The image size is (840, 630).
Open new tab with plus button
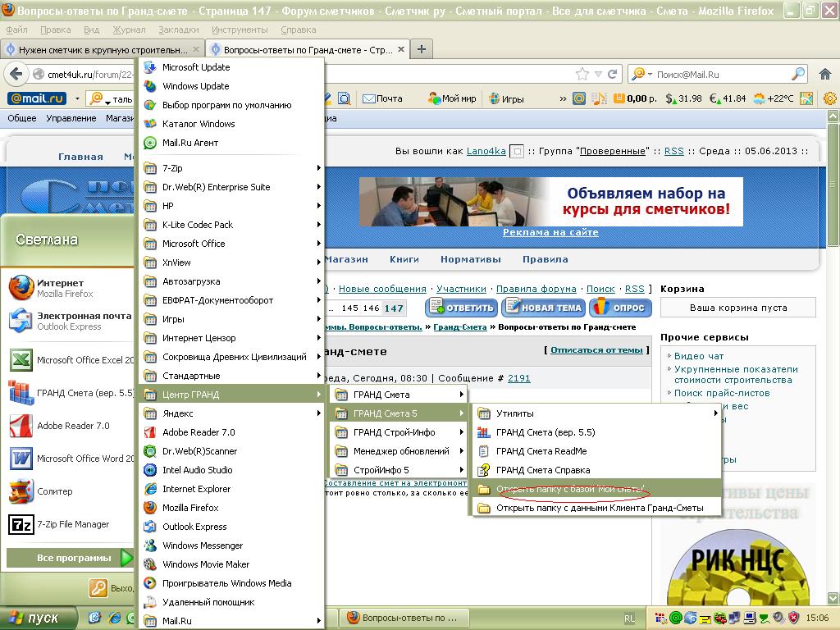point(422,49)
